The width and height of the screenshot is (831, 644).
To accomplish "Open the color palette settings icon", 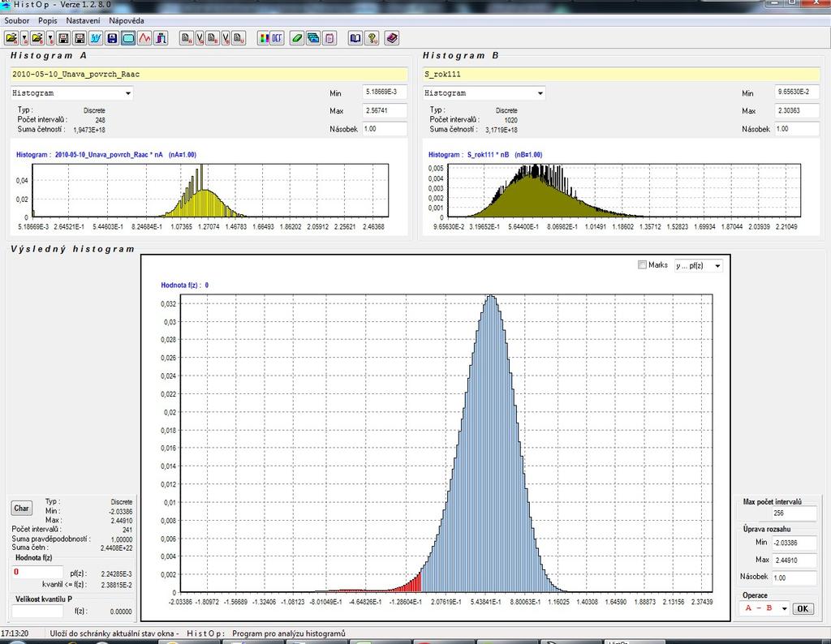I will tap(264, 38).
